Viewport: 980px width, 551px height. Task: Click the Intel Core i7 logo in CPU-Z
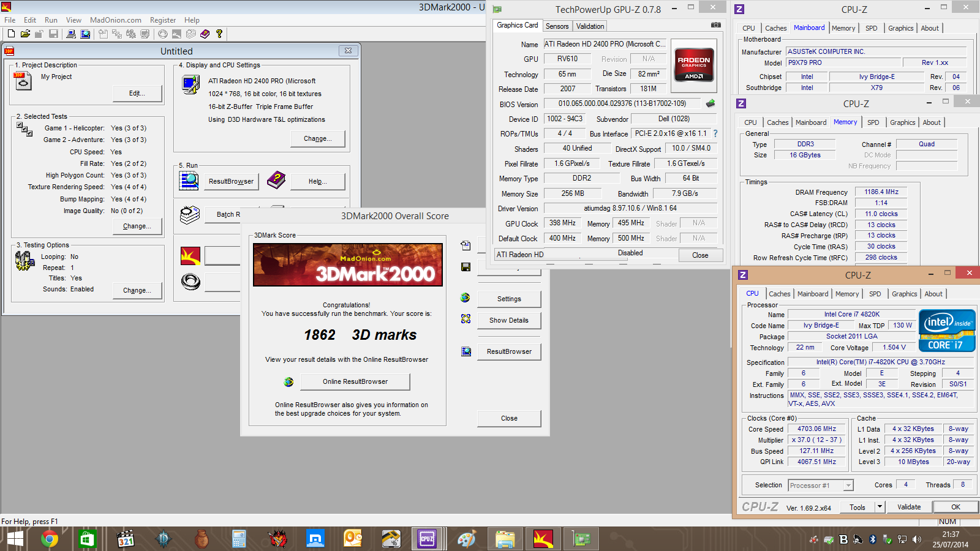tap(947, 331)
